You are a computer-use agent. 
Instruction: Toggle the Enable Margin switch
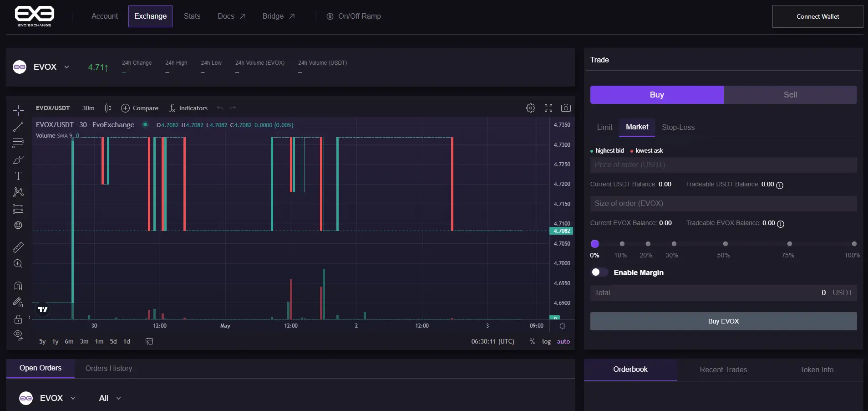point(599,272)
